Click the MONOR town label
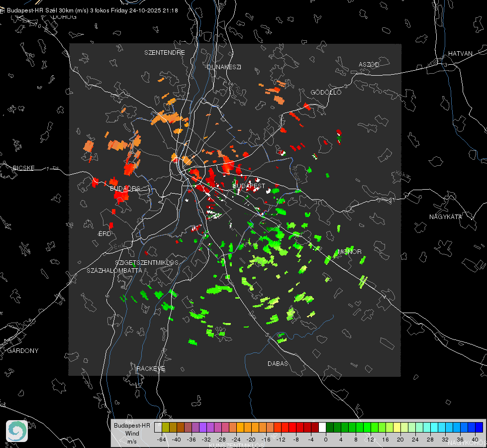This screenshot has height=448, width=487. pyautogui.click(x=349, y=251)
